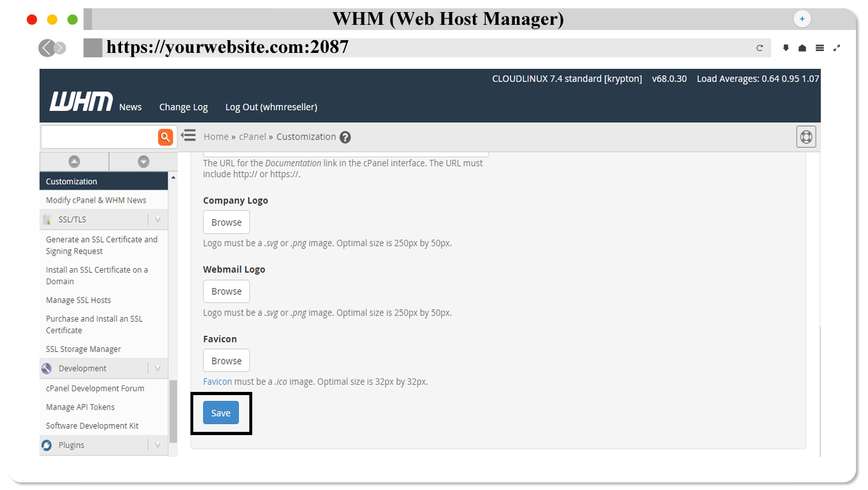Click the Plugins section icon
Viewport: 868px width, 490px height.
47,445
